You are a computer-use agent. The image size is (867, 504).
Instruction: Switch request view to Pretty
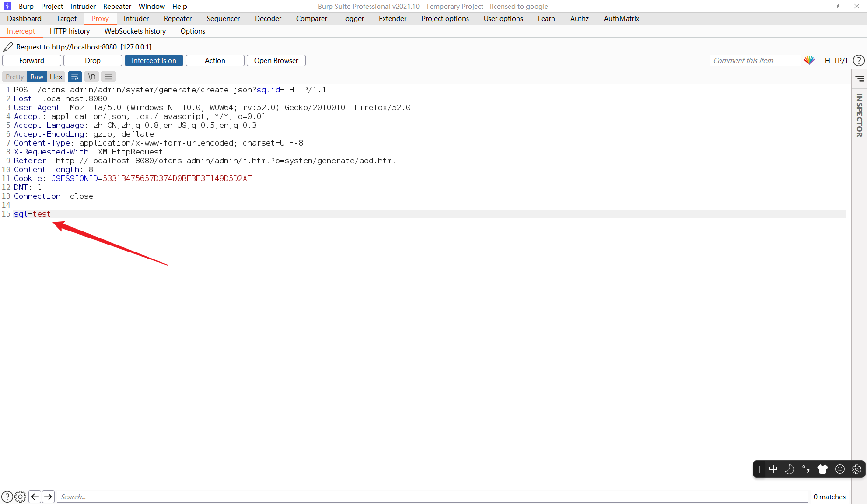(14, 77)
